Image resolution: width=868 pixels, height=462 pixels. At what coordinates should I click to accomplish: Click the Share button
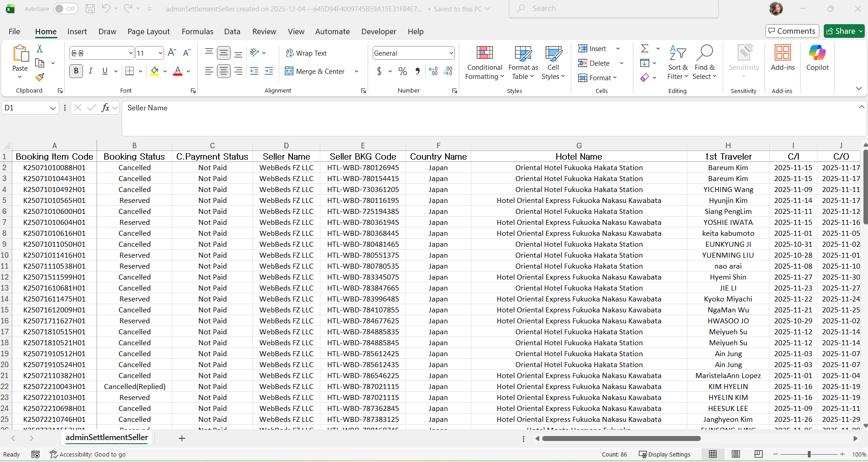click(841, 31)
